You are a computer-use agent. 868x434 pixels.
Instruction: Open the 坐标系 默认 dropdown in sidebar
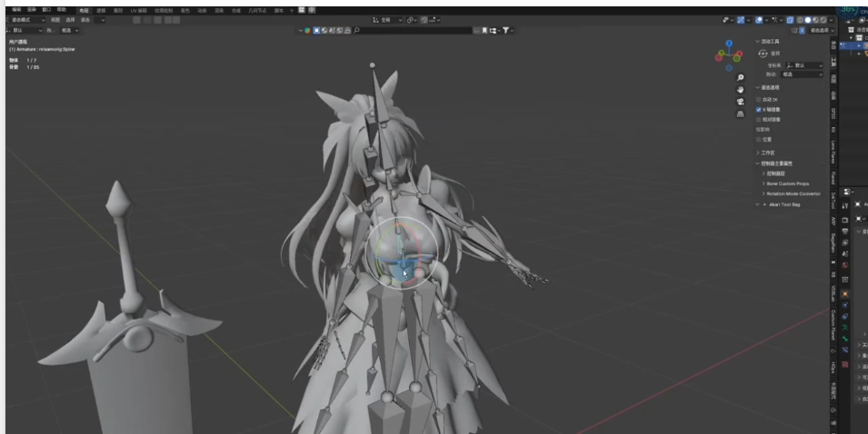point(803,65)
